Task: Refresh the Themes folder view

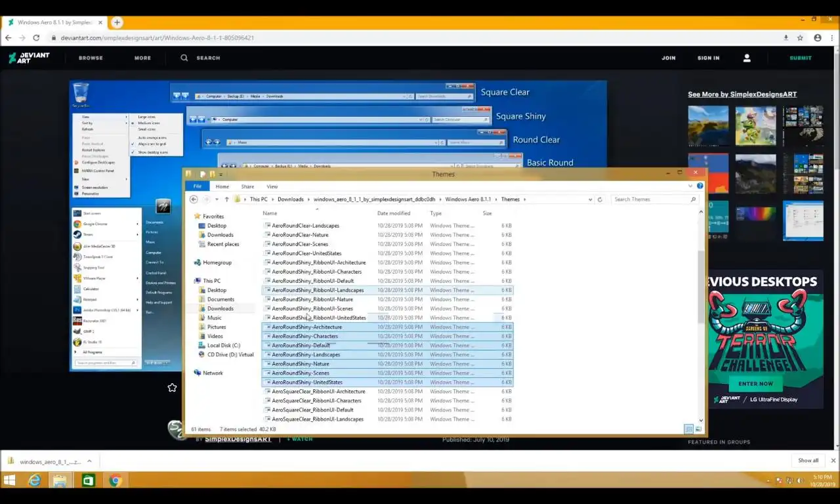Action: [599, 199]
